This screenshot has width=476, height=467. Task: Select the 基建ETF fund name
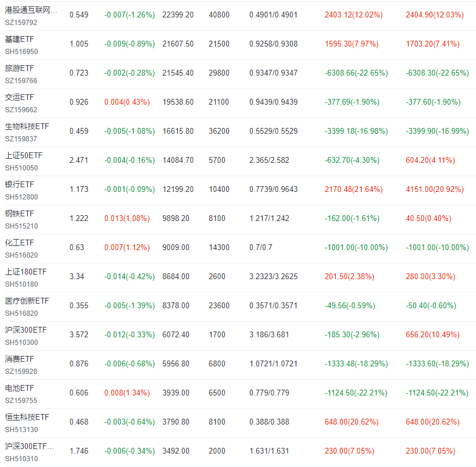coord(19,39)
